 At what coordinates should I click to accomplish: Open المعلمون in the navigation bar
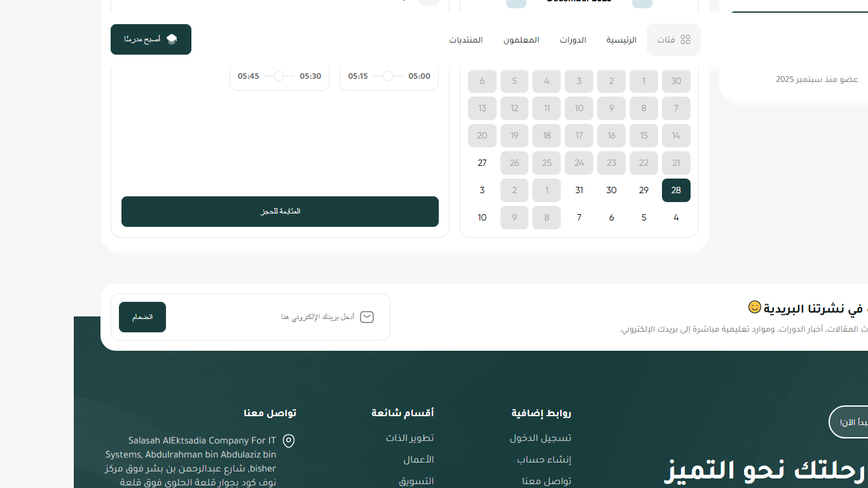(521, 40)
